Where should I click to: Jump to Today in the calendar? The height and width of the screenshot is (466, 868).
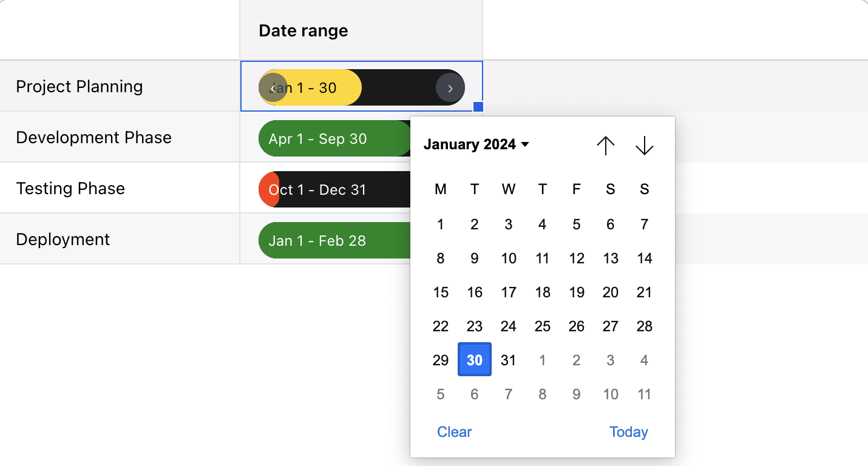click(628, 431)
